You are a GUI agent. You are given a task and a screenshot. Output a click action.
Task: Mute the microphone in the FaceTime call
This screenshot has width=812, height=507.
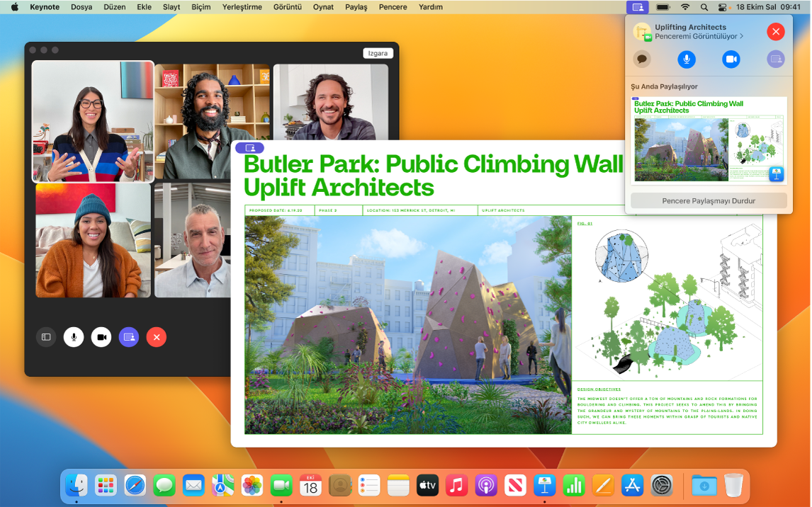pyautogui.click(x=74, y=337)
